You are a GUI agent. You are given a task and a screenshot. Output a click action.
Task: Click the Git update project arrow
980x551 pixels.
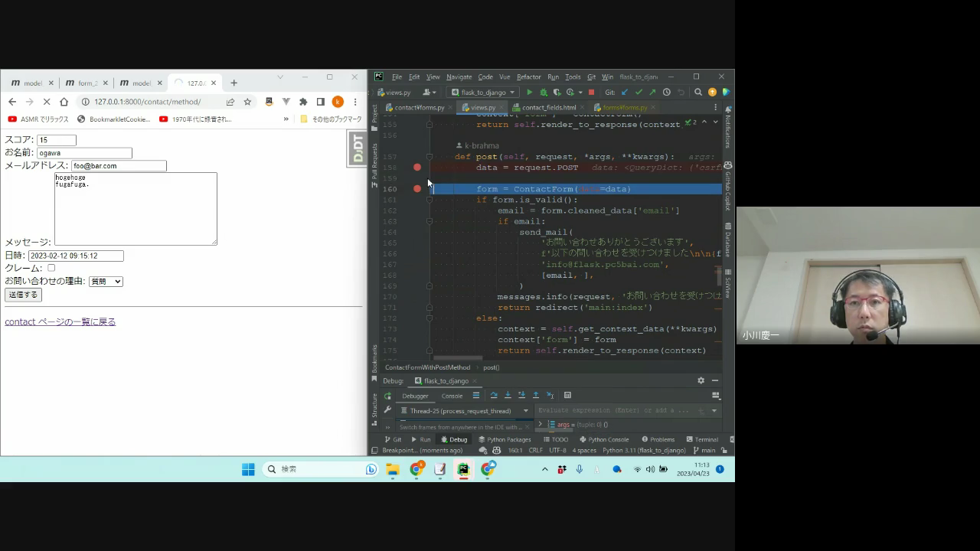point(625,93)
